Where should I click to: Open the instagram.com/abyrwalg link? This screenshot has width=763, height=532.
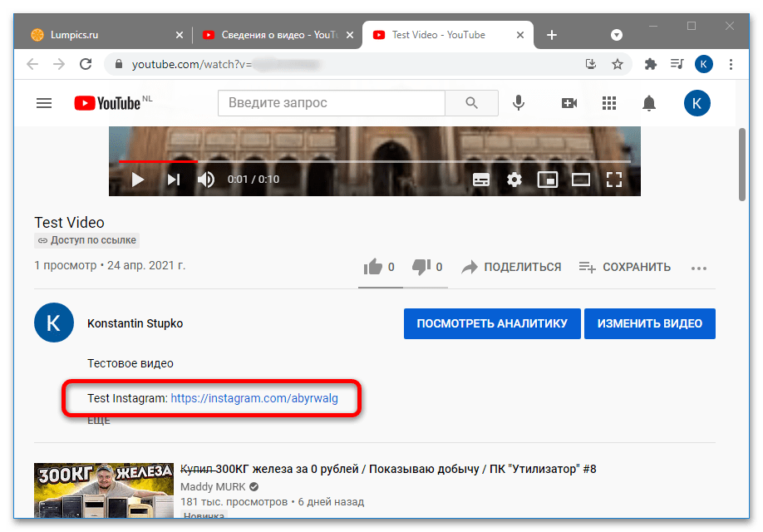254,398
